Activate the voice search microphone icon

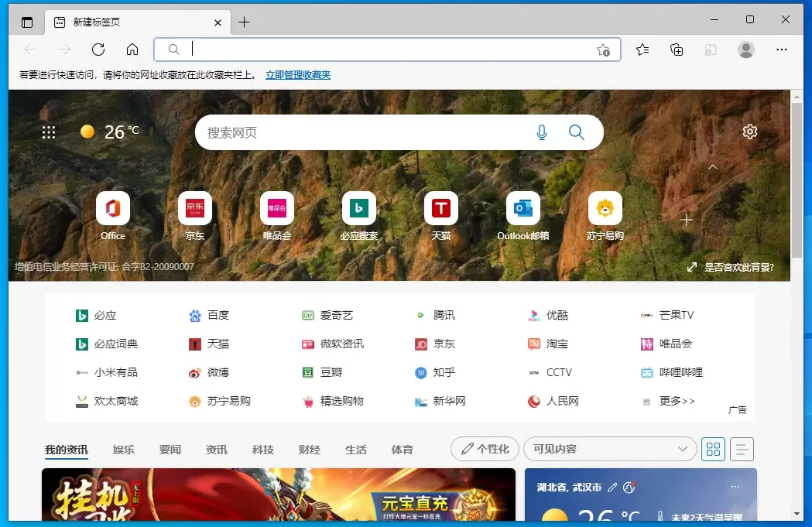[542, 132]
